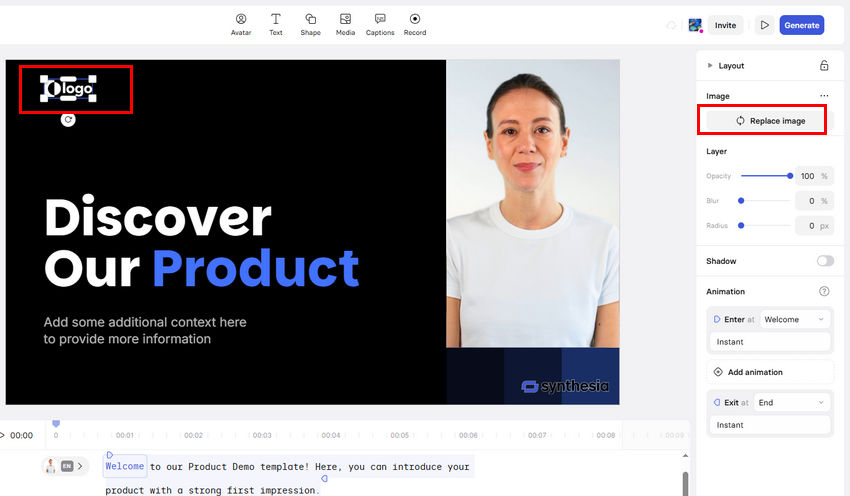The height and width of the screenshot is (496, 850).
Task: Select the synthesia logo on canvas
Action: [x=564, y=386]
